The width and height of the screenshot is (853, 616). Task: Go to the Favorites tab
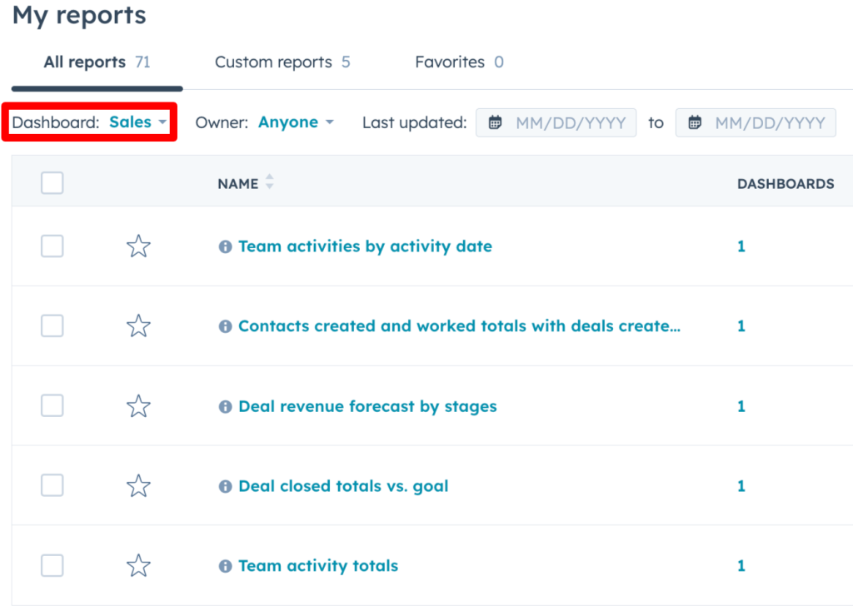[x=459, y=62]
